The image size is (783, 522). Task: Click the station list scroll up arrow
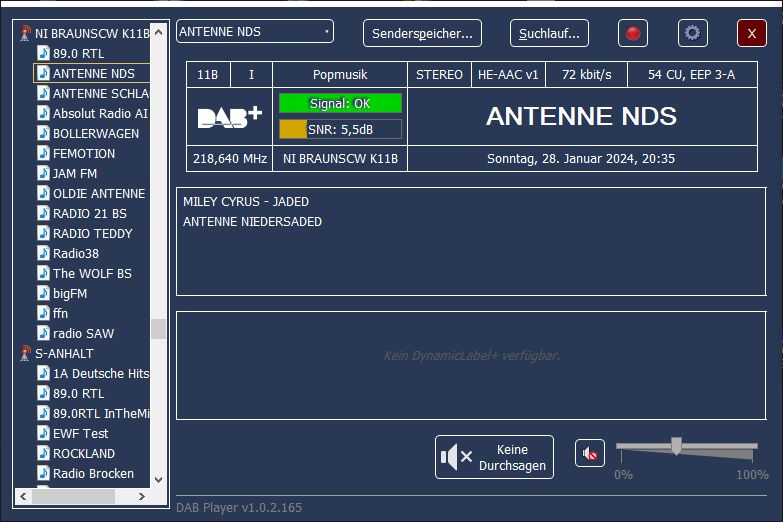pyautogui.click(x=158, y=32)
